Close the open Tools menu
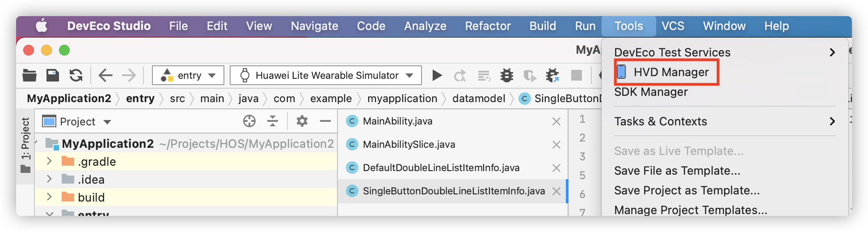 [628, 26]
